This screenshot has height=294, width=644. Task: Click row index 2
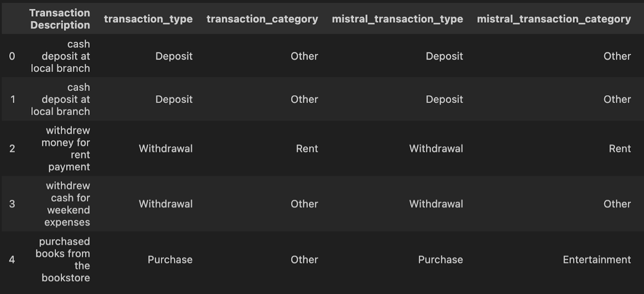click(x=12, y=148)
